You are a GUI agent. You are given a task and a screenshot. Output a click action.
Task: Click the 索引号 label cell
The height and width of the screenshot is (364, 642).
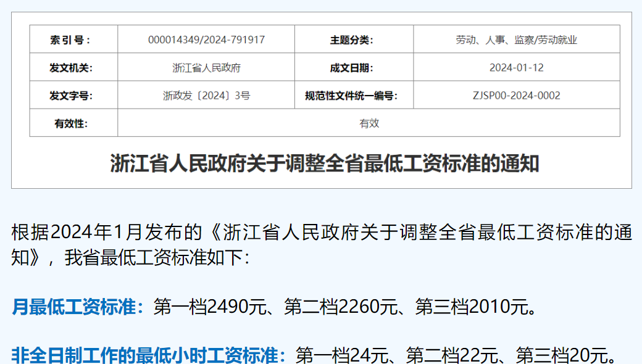(x=70, y=40)
